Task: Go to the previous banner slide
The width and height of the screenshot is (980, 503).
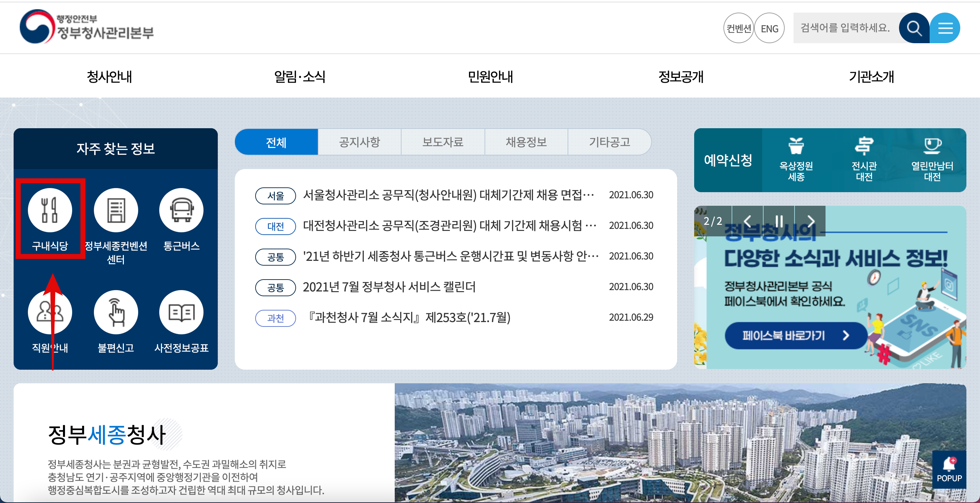Action: point(748,221)
